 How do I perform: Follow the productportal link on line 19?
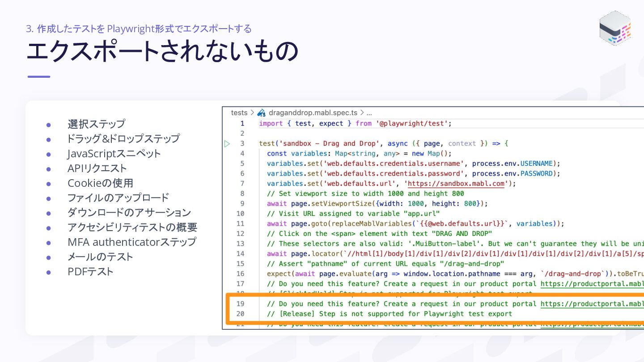click(x=592, y=303)
